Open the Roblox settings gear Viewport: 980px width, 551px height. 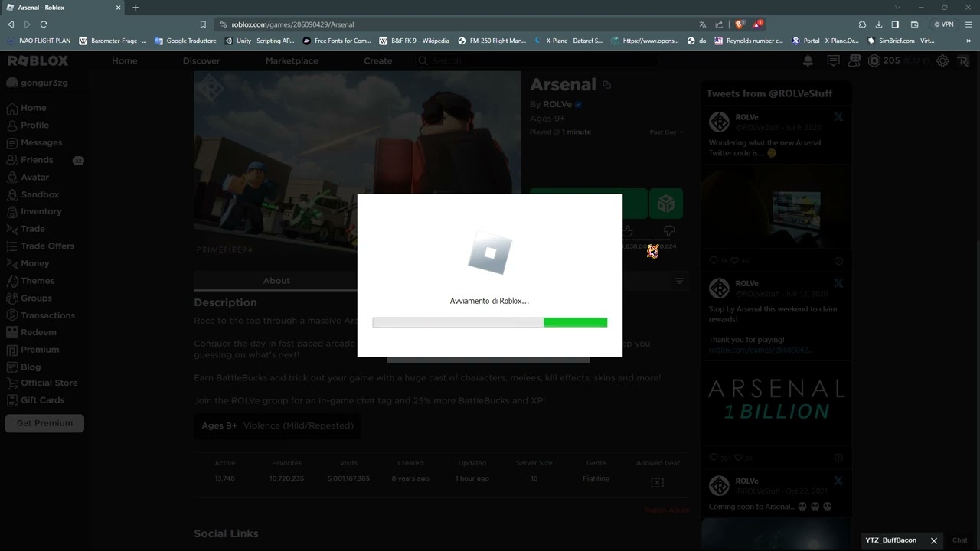point(942,60)
